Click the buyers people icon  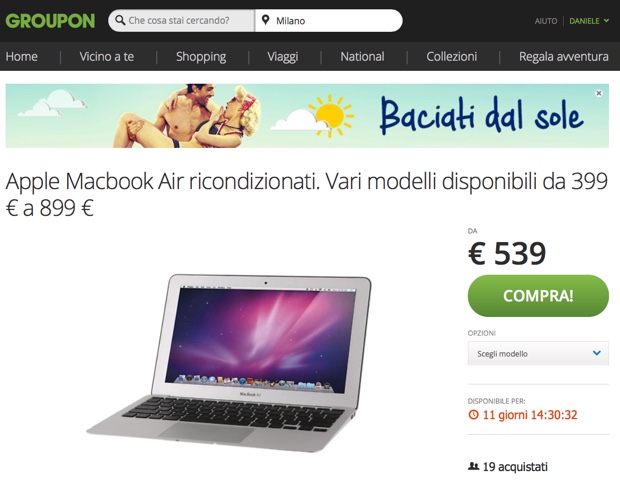coord(473,467)
